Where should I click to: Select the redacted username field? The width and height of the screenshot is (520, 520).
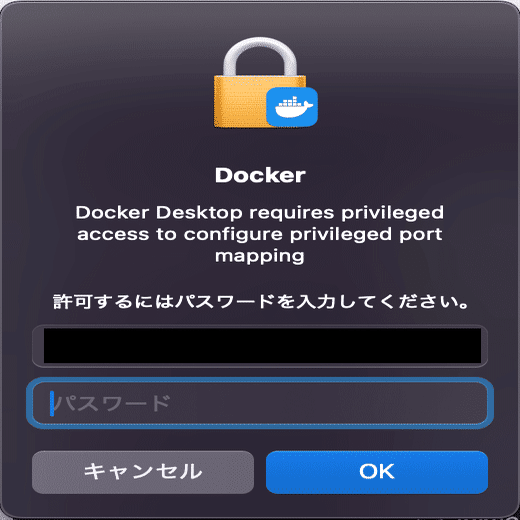point(260,346)
